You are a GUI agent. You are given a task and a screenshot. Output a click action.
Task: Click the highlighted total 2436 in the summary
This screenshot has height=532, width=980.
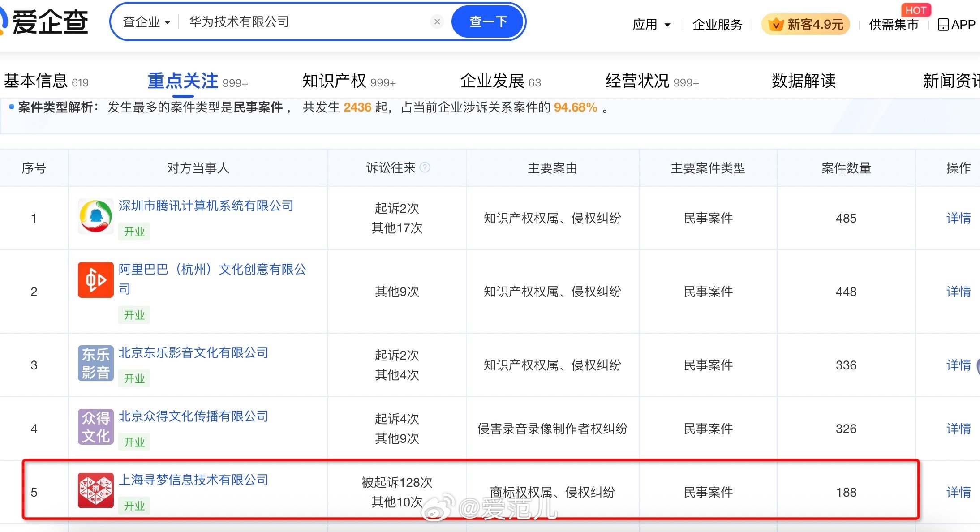[x=357, y=107]
